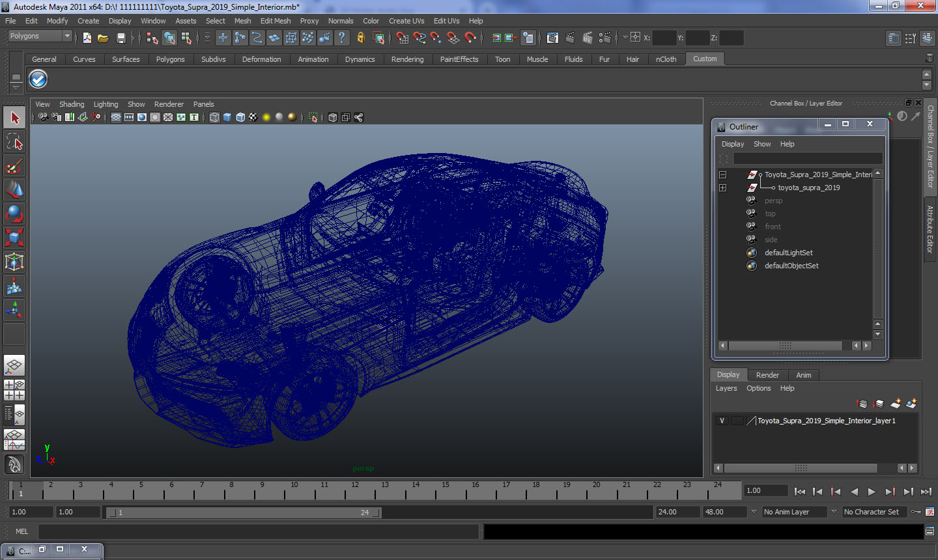Expand the toyota_supra_2019 outliner node

pos(722,188)
